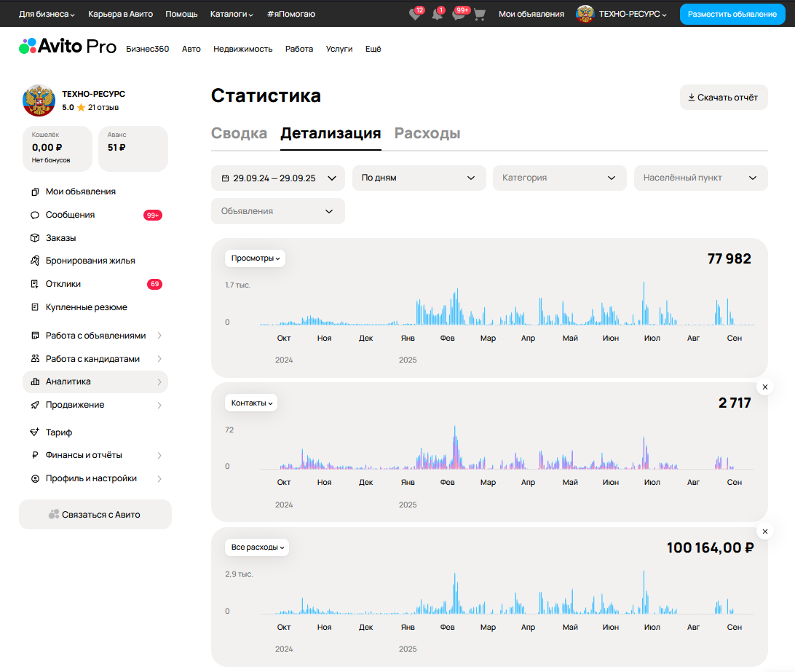Select the Детализация tab
795x672 pixels.
(x=331, y=133)
